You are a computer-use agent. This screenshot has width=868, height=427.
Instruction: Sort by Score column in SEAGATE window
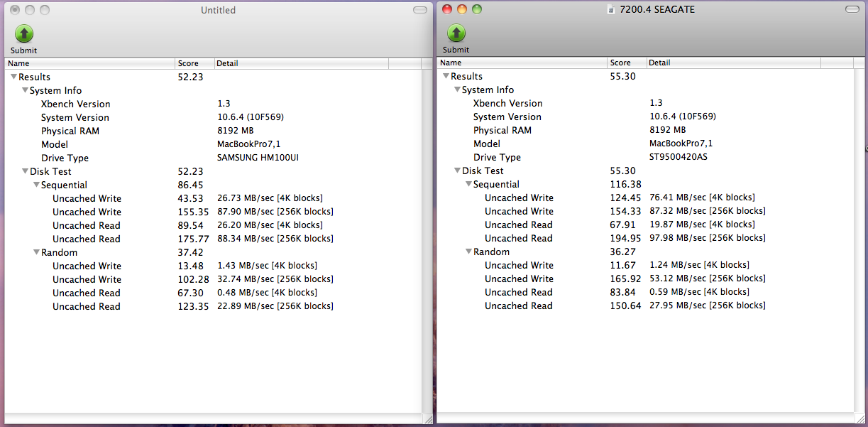[627, 63]
